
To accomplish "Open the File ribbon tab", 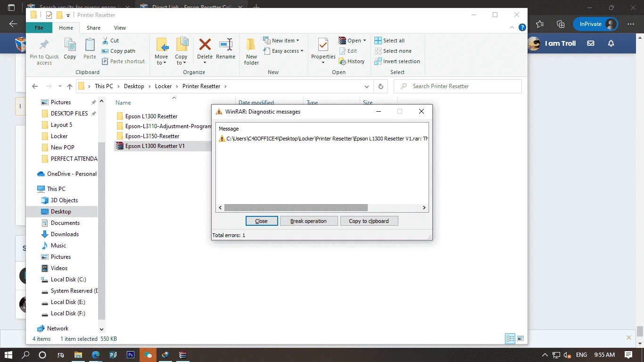I will point(39,28).
